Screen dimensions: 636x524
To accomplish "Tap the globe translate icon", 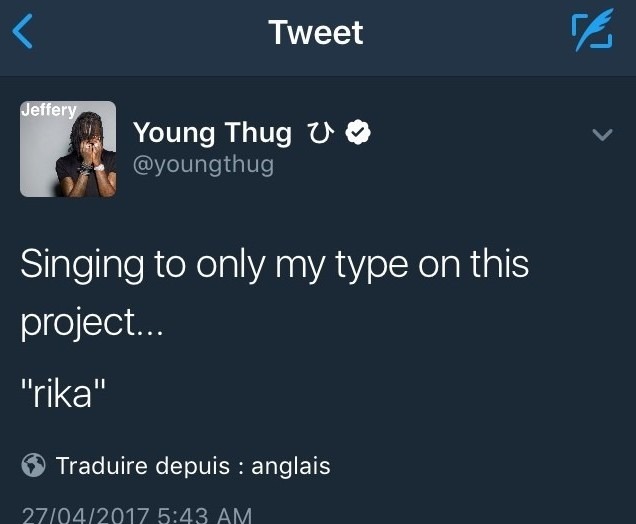I will pos(33,465).
